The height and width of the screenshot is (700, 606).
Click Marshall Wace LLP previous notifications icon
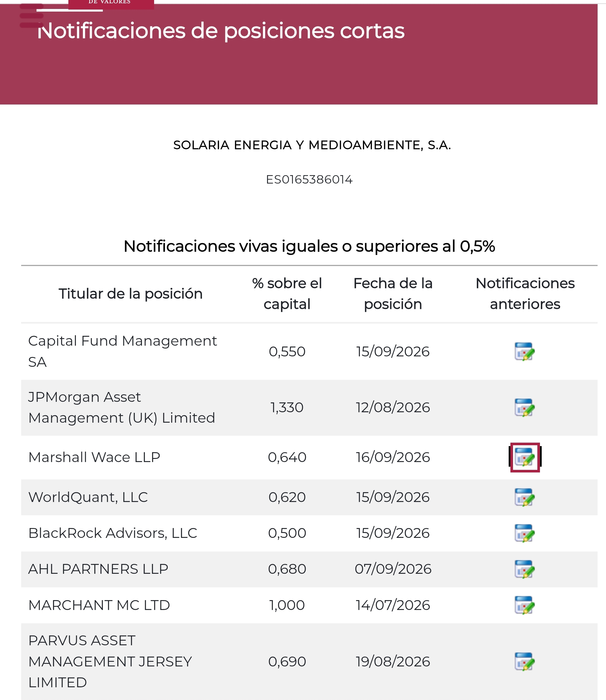525,457
